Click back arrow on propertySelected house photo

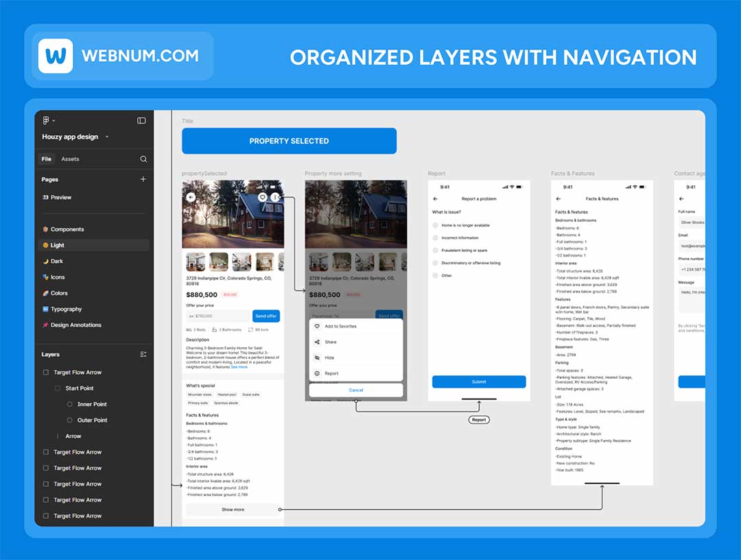191,197
